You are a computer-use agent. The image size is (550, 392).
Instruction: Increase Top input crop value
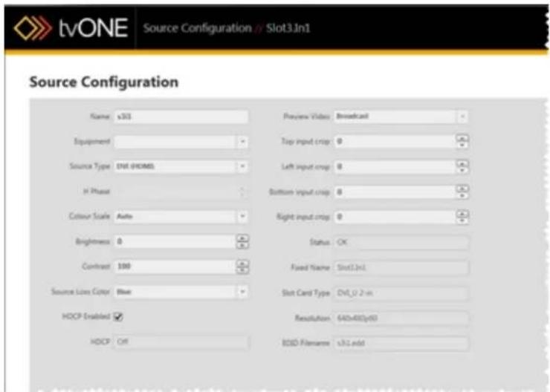click(462, 138)
